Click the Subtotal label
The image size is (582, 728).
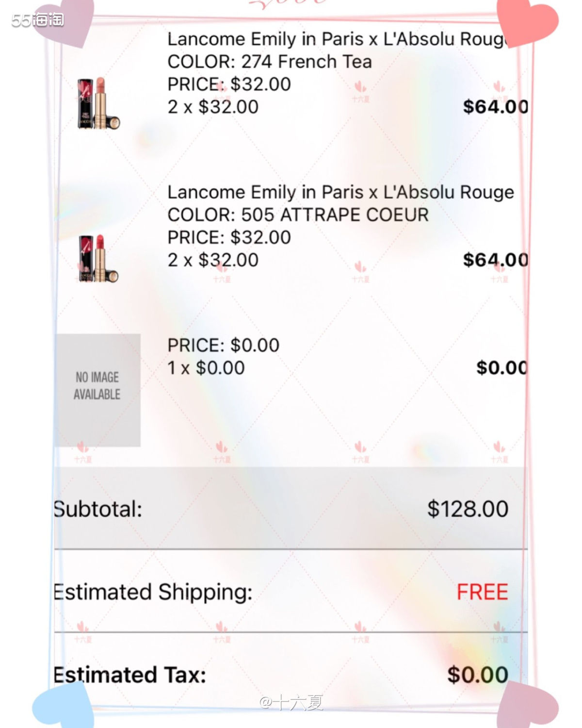point(98,509)
